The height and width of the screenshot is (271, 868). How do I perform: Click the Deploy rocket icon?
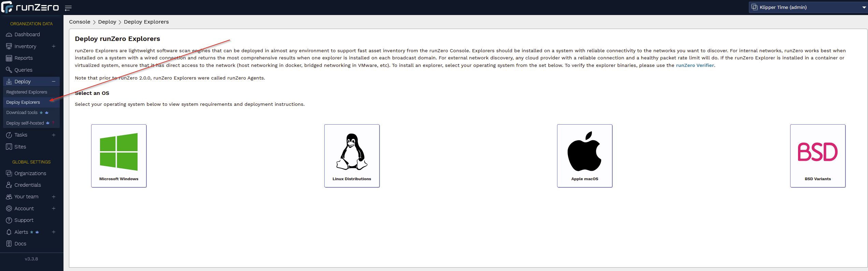[9, 82]
